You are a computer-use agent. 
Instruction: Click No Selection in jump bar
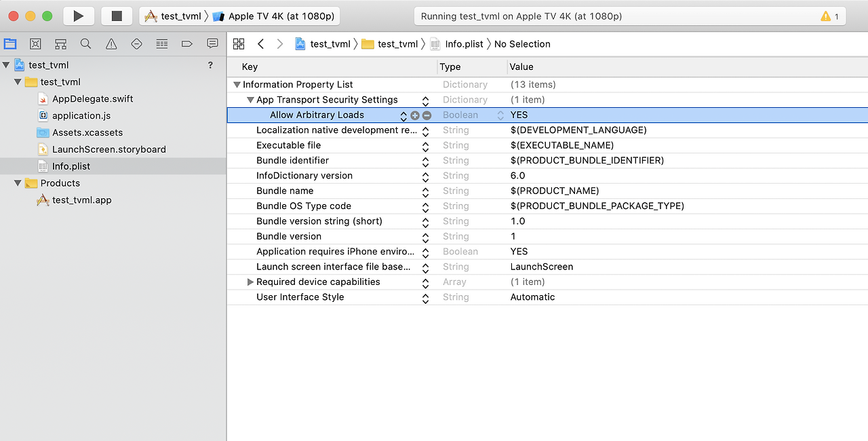pos(522,44)
